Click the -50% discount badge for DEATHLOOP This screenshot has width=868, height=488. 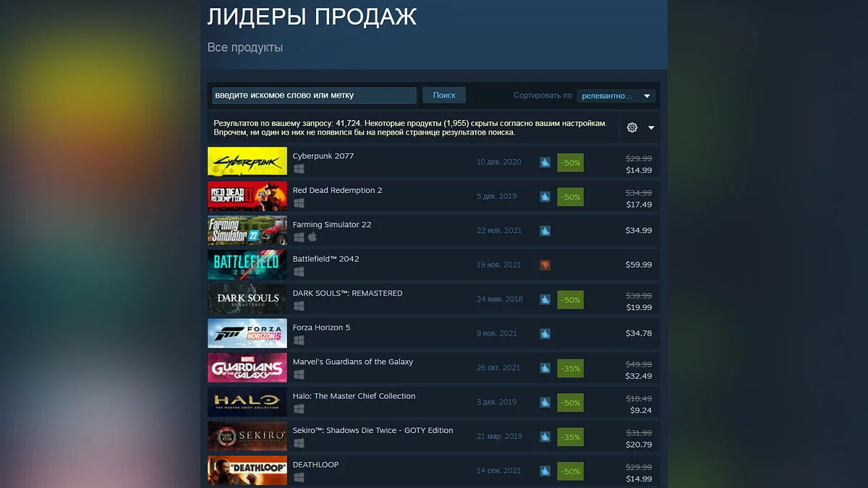(570, 471)
